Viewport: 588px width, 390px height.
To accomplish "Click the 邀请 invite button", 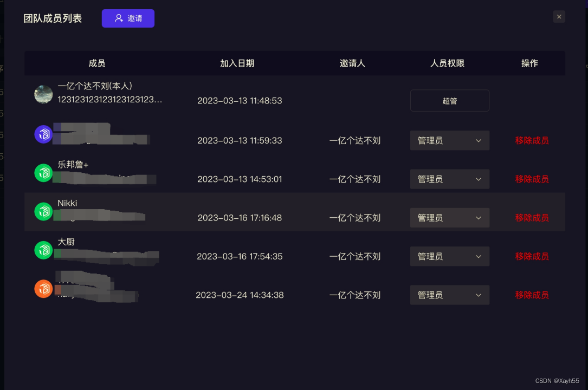I will click(128, 18).
